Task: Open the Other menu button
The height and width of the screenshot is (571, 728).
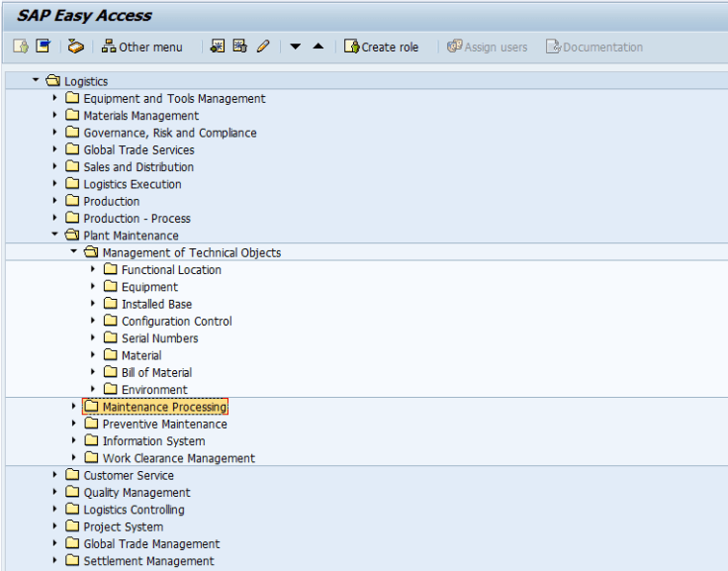Action: pos(142,47)
